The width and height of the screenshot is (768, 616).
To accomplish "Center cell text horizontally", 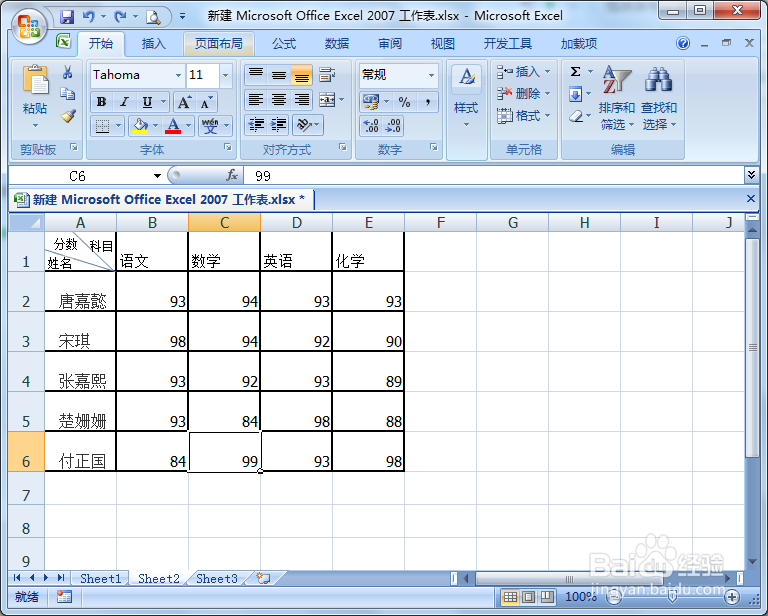I will click(279, 100).
